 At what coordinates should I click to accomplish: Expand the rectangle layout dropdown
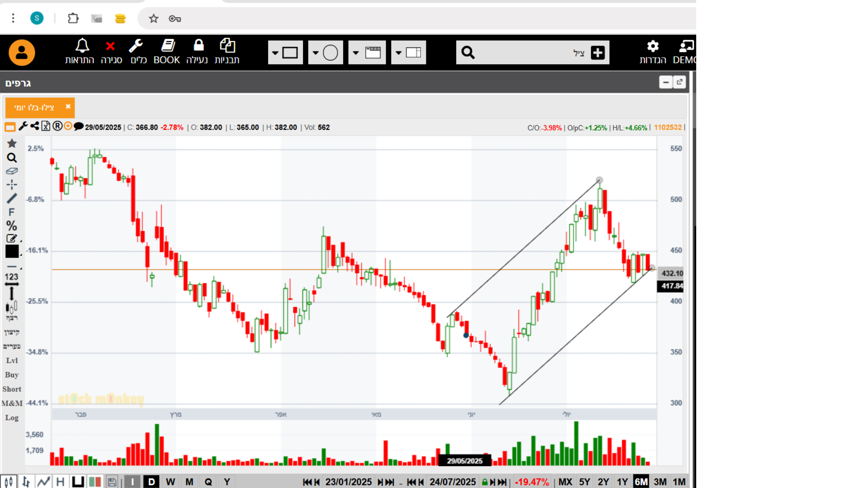275,53
